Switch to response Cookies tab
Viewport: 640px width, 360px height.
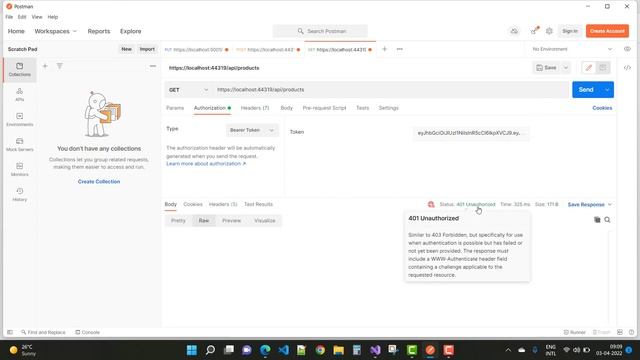tap(193, 204)
